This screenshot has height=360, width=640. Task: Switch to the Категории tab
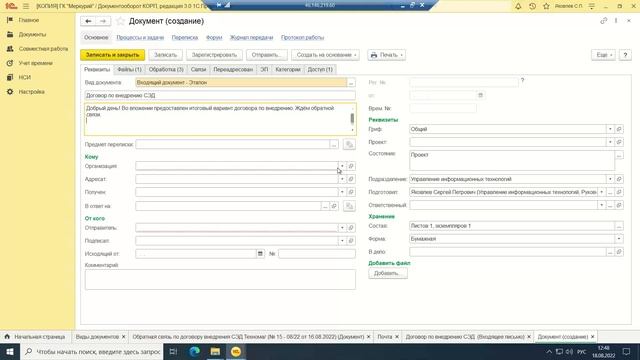pos(288,70)
